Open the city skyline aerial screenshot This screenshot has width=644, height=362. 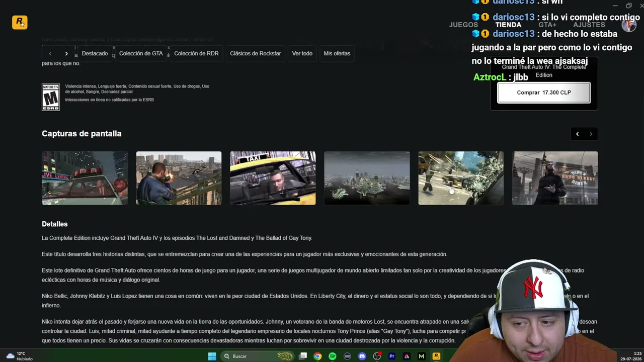(x=367, y=178)
